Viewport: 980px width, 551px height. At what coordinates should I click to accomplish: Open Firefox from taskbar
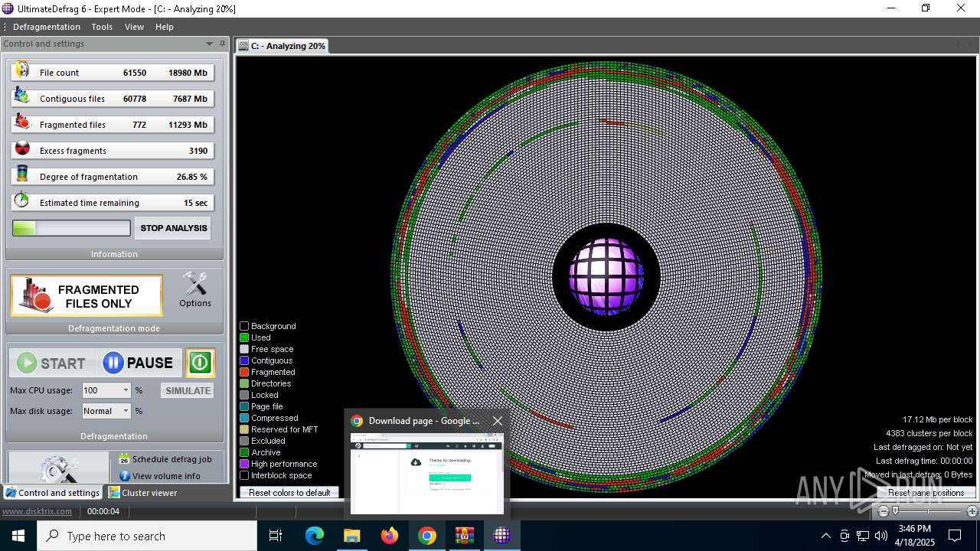[x=390, y=536]
